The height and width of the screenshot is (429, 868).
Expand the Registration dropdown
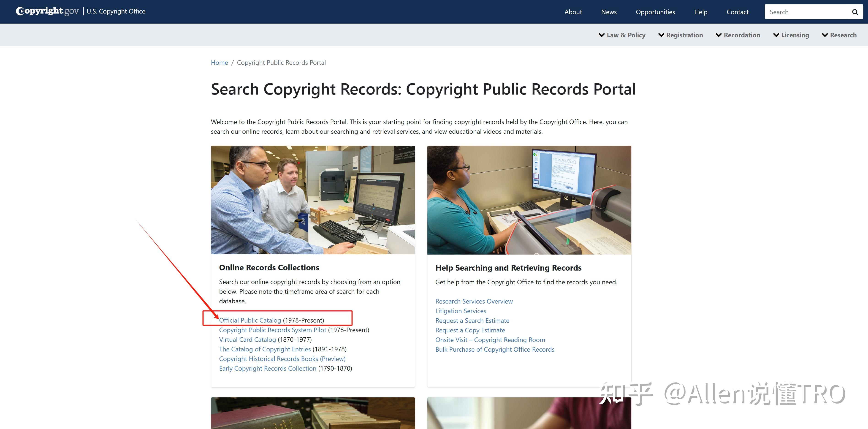tap(680, 35)
